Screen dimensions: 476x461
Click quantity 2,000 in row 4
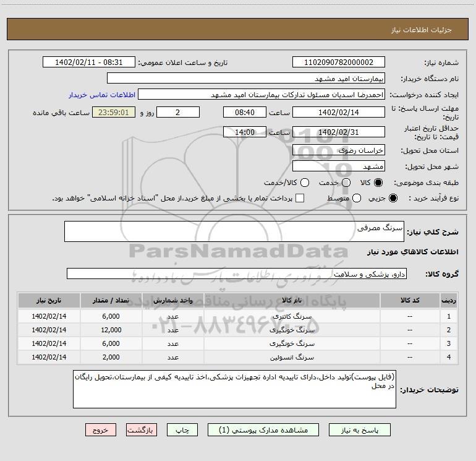click(x=111, y=358)
